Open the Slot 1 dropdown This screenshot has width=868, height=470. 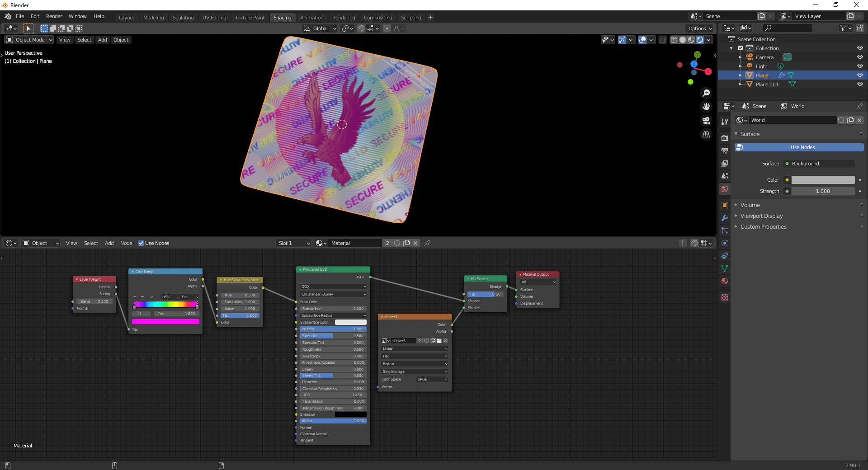pyautogui.click(x=293, y=243)
